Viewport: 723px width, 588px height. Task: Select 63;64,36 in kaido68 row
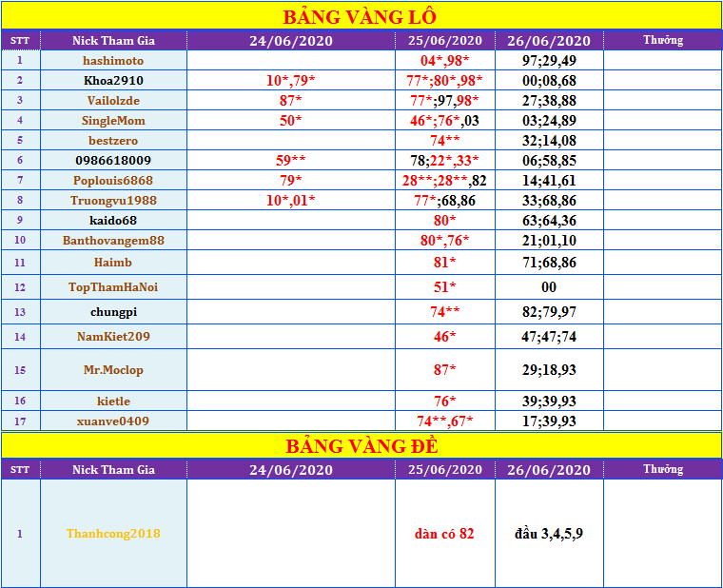point(549,221)
